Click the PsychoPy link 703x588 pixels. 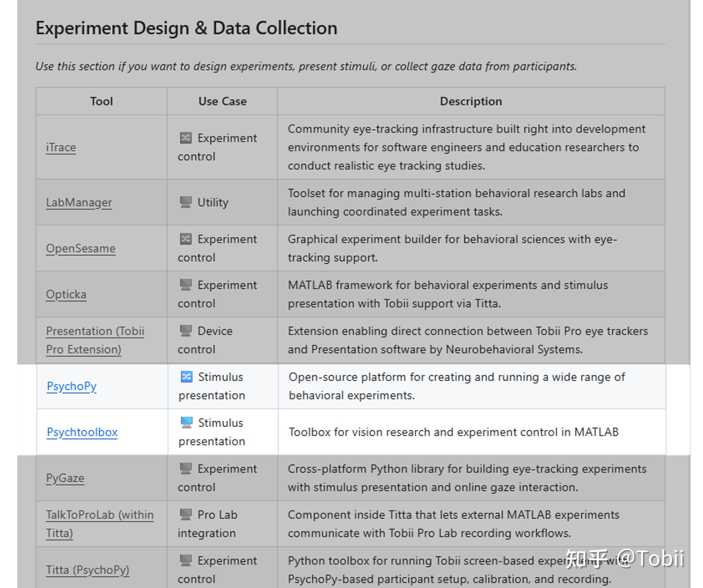point(72,386)
